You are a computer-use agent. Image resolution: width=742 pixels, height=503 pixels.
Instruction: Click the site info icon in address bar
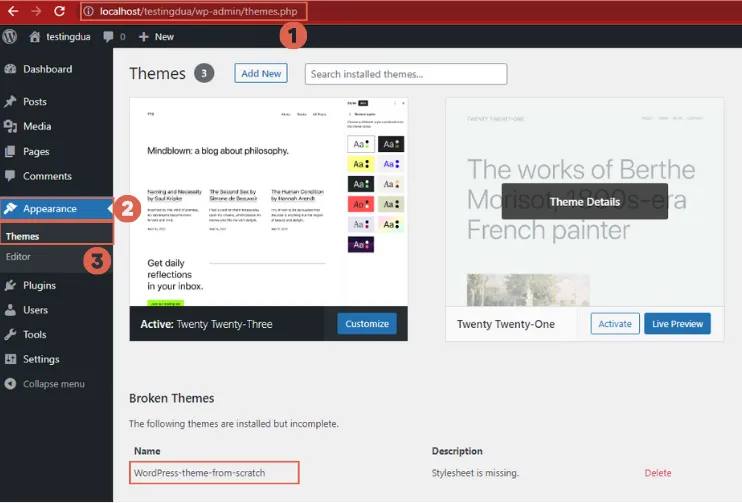coord(89,11)
